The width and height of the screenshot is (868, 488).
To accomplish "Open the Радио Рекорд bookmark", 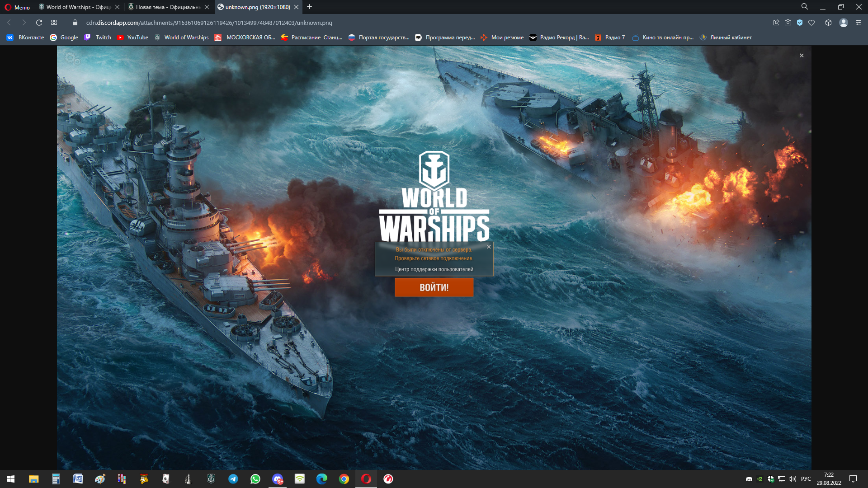I will [559, 38].
